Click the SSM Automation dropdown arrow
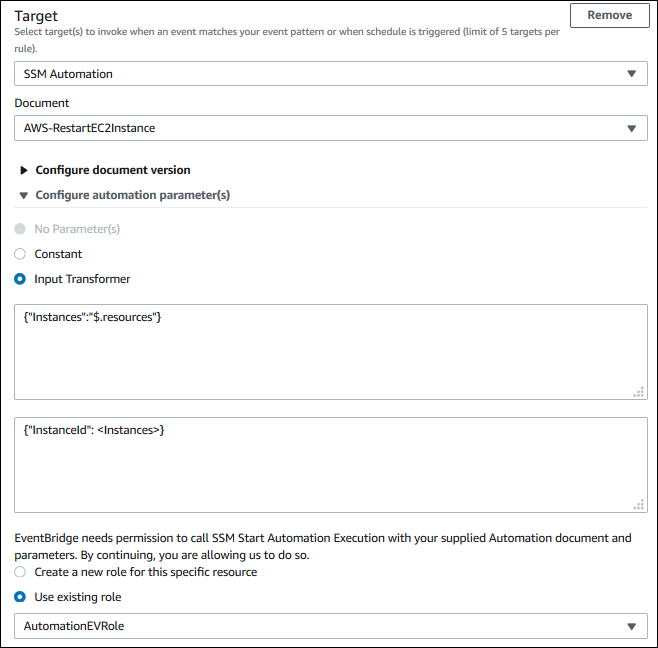The width and height of the screenshot is (658, 648). 630,74
